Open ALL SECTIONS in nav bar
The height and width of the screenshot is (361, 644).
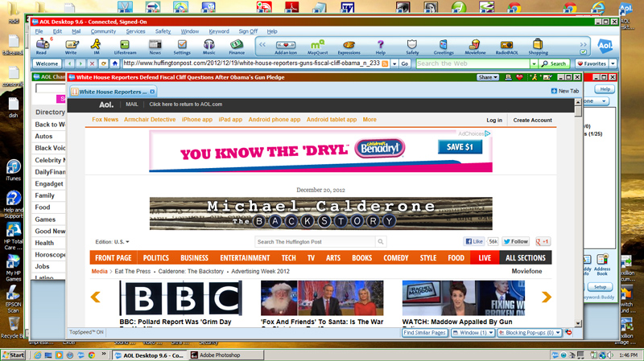[526, 257]
